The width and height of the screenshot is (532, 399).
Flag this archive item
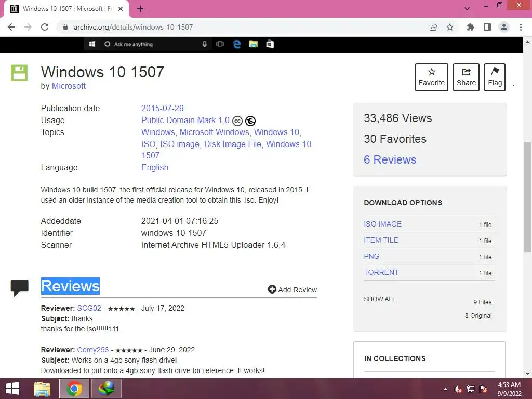(495, 77)
